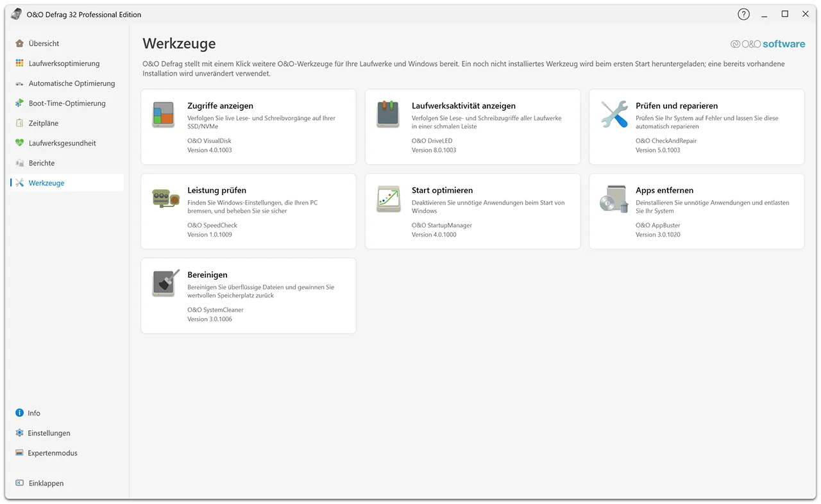Screen dimensions: 821x504
Task: Open the green heart Laufwerksgesundheit icon
Action: (19, 143)
